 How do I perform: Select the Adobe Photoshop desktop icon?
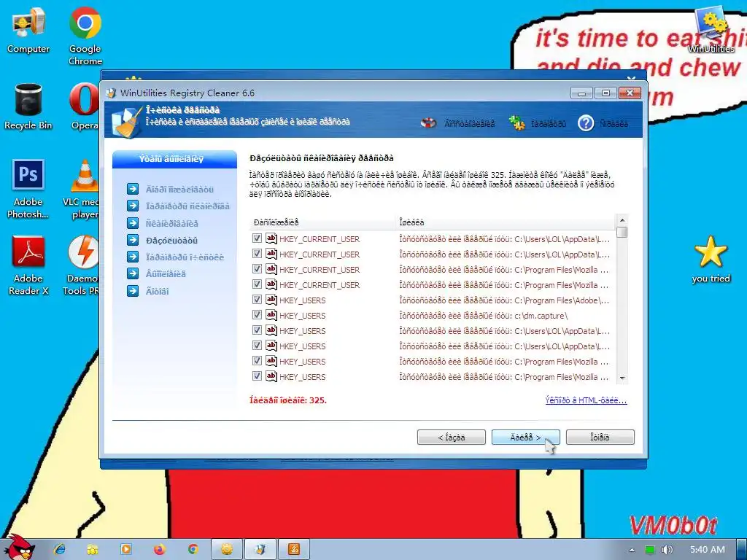click(x=28, y=189)
